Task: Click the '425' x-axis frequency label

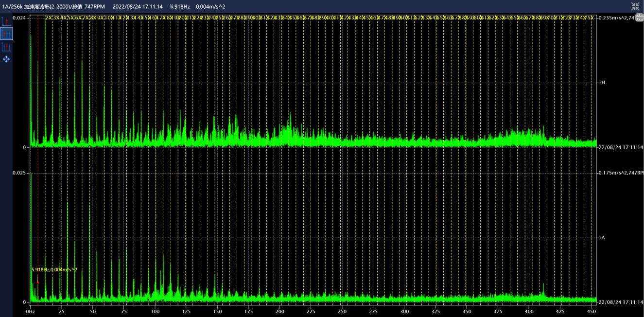Action: [560, 311]
